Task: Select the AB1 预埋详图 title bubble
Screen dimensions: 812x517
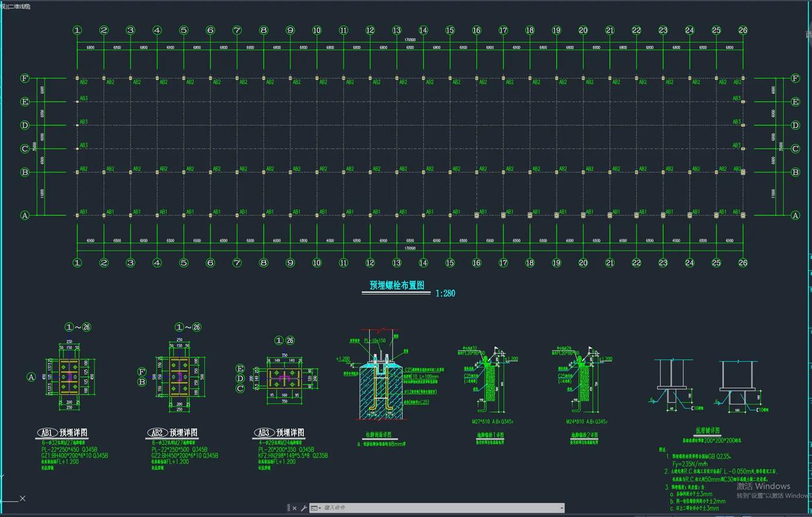Action: 47,432
